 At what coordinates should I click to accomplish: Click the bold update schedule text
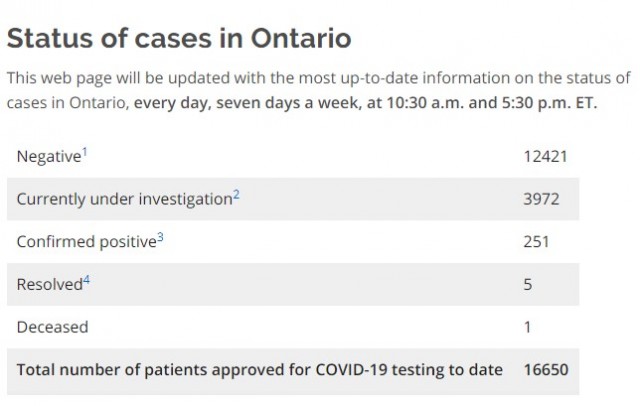pyautogui.click(x=365, y=103)
